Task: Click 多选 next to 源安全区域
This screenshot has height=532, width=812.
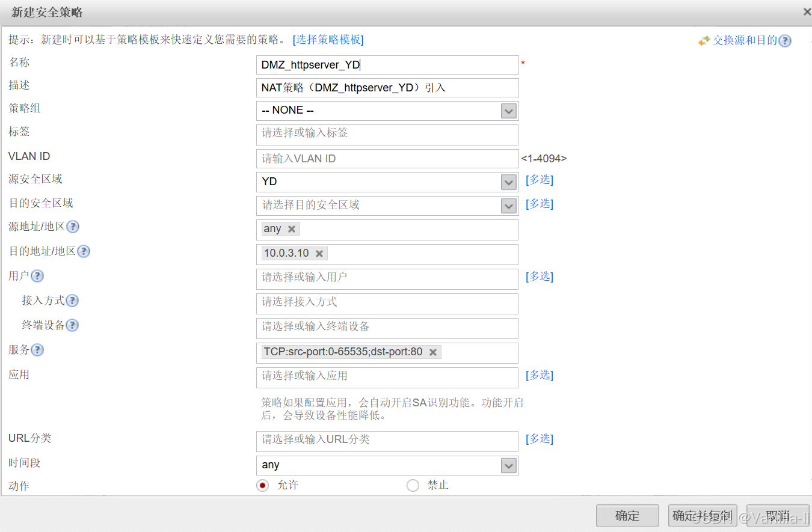Action: 540,180
